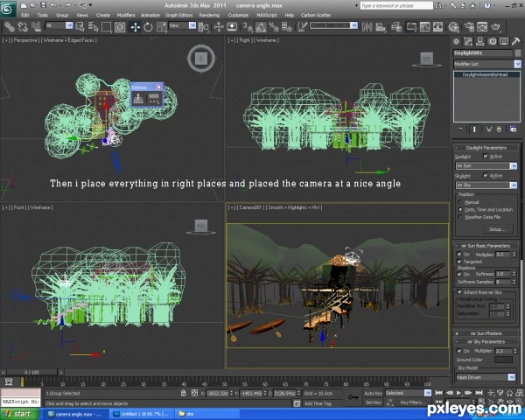Click the Mirror tool icon
Viewport: 525px width, 420px height.
click(x=367, y=27)
